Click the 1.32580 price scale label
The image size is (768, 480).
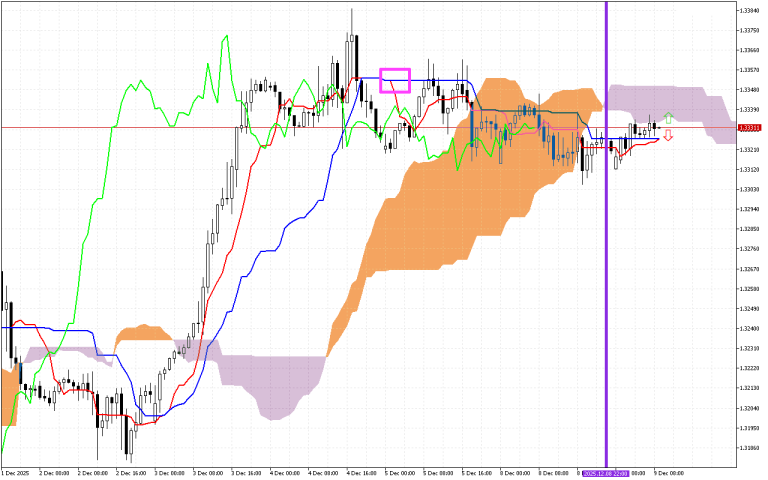point(749,288)
